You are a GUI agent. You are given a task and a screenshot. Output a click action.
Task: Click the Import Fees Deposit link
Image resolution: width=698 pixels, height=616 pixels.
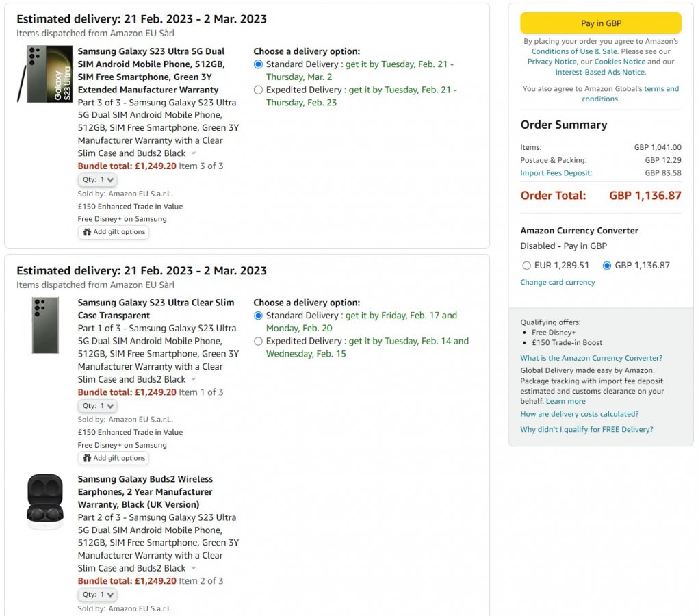click(x=556, y=172)
